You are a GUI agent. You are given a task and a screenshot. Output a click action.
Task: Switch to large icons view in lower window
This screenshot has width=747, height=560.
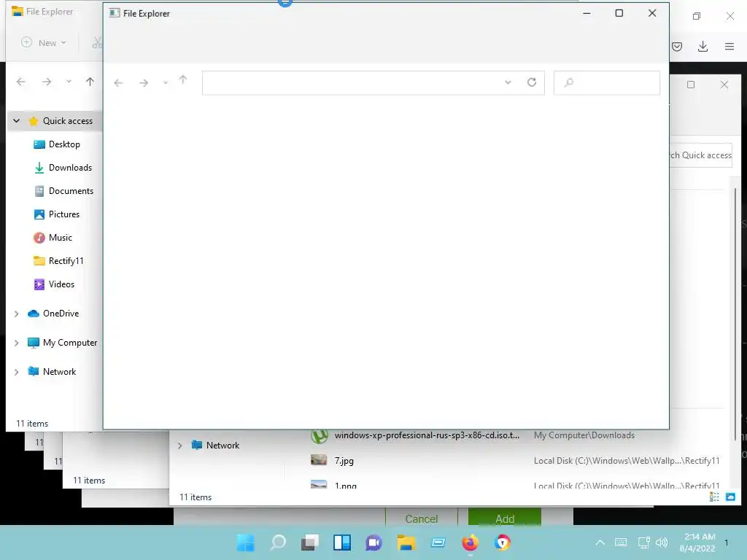730,497
